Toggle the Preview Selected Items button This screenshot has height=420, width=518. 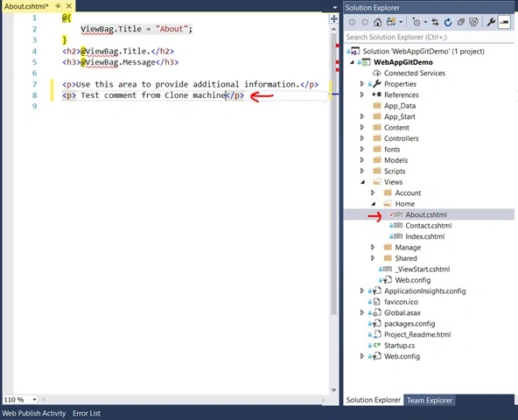pos(504,22)
